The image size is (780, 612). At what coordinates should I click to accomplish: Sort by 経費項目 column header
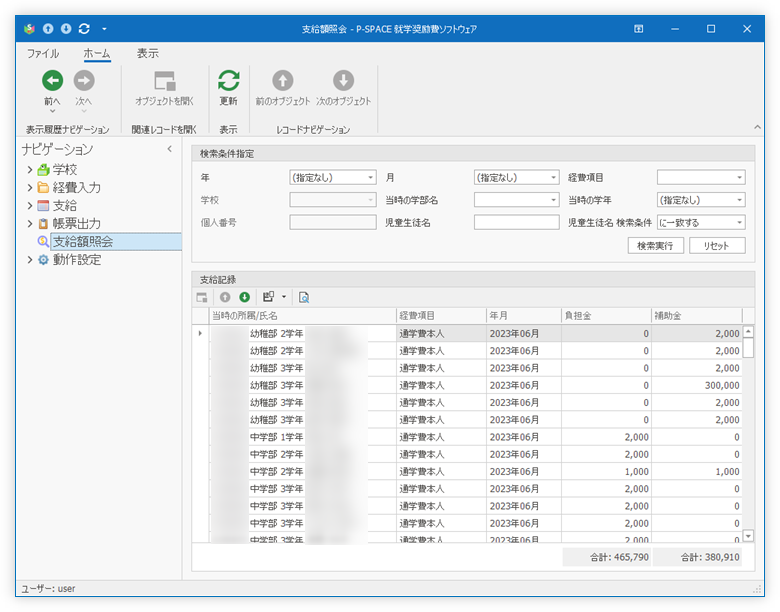[x=441, y=316]
